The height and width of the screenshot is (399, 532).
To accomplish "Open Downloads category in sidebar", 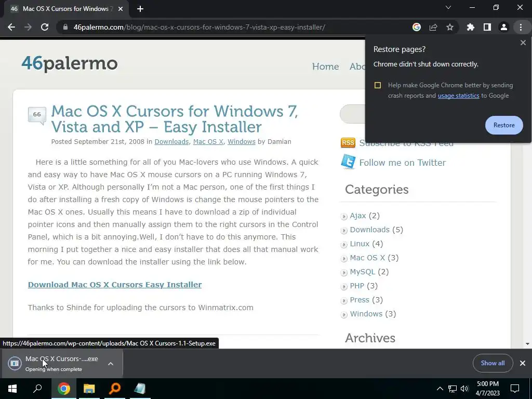I will click(369, 230).
